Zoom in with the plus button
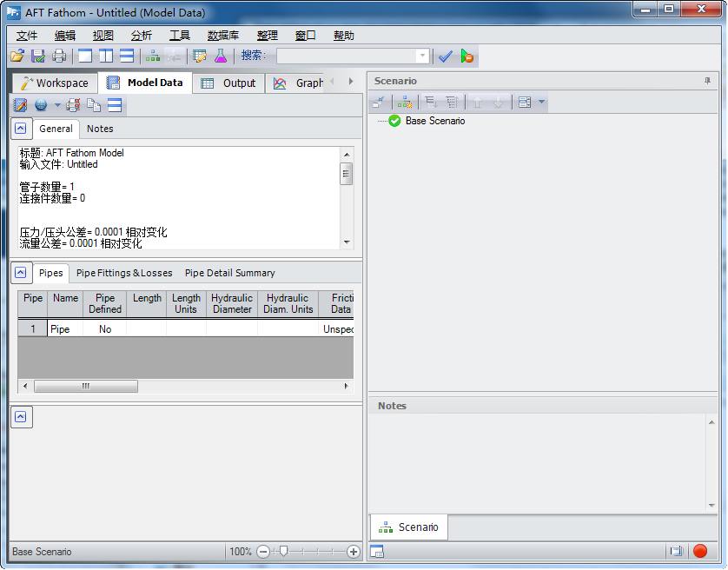 353,552
